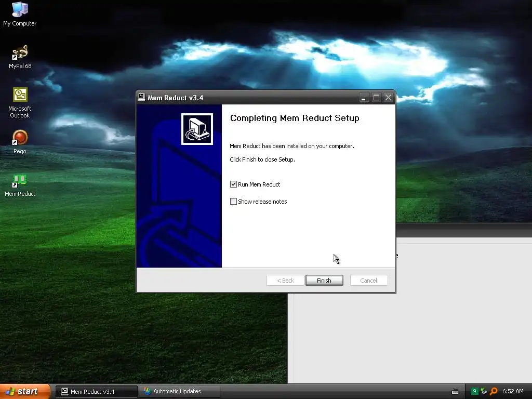Switch to the Automatic Updates taskbar item
This screenshot has height=399, width=532.
click(x=180, y=392)
